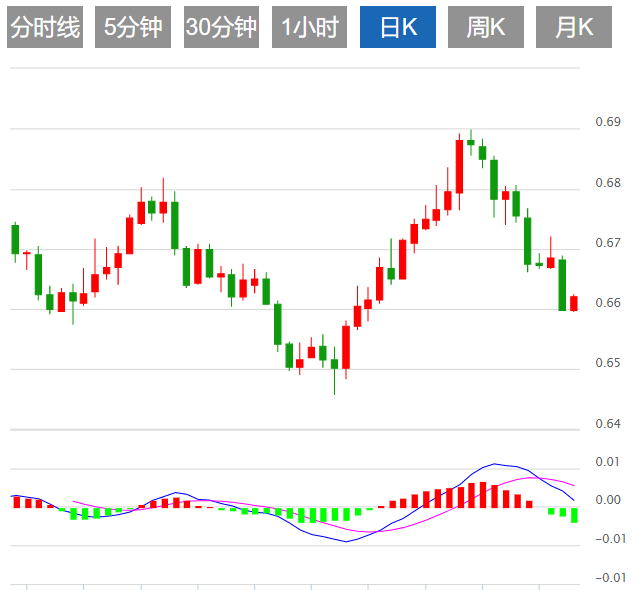Switch to the 1小时 chart tab
Viewport: 637px width, 590px height.
pyautogui.click(x=310, y=27)
